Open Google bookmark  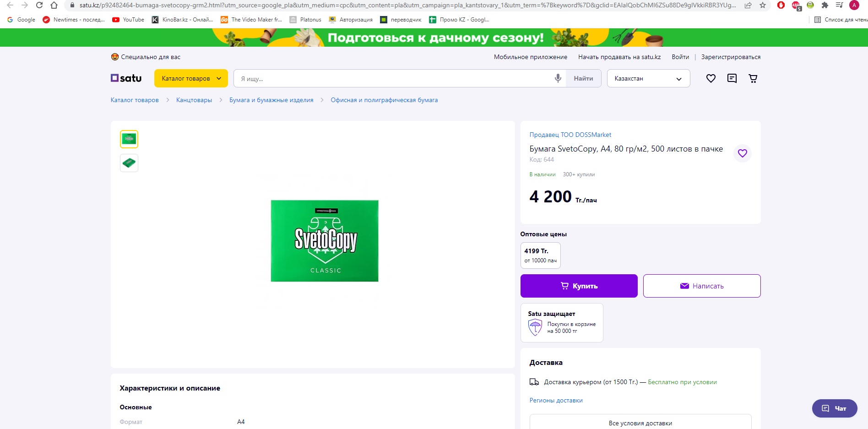click(21, 20)
